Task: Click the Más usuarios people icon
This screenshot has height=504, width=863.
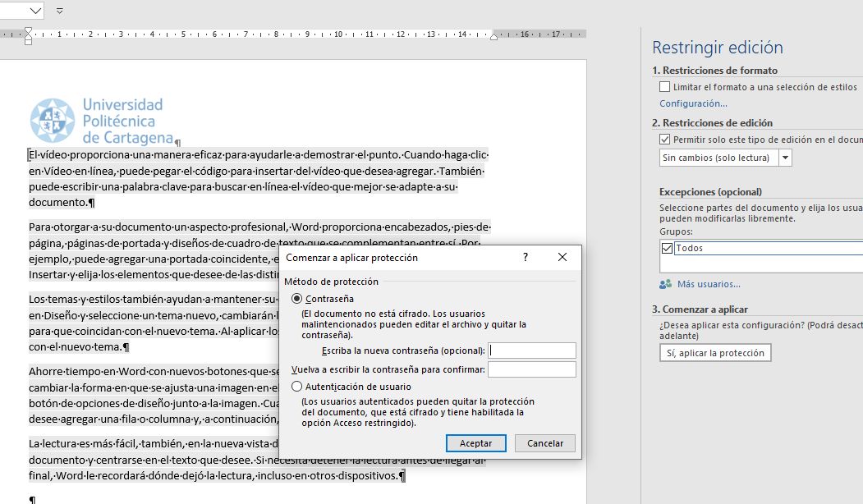Action: 665,284
